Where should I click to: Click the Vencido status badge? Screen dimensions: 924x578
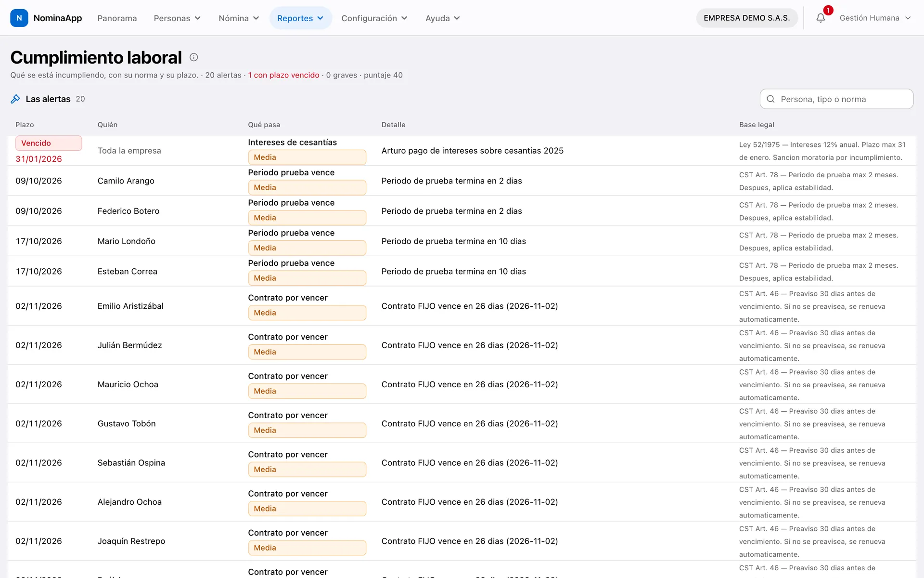[x=49, y=143]
